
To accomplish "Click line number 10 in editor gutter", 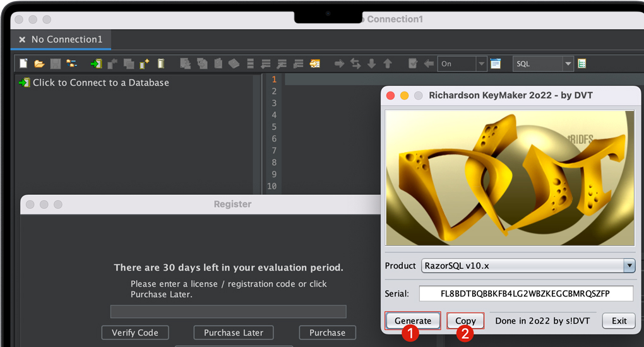I will pos(272,186).
